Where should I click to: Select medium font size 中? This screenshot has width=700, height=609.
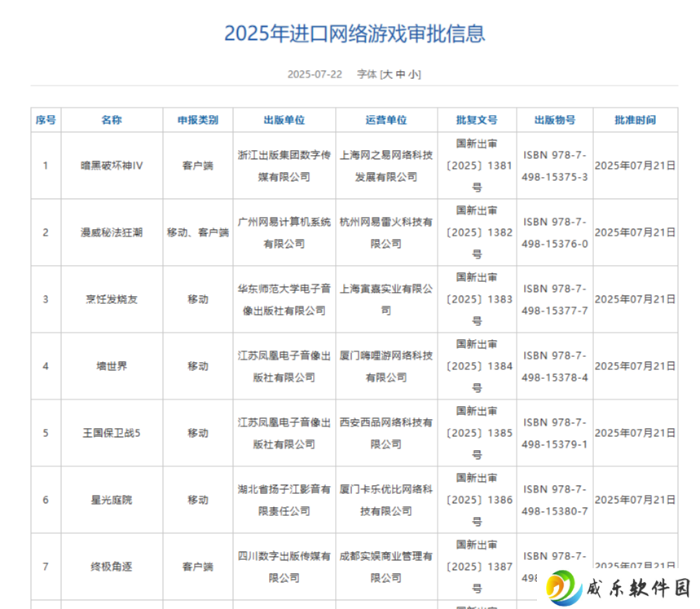point(400,74)
